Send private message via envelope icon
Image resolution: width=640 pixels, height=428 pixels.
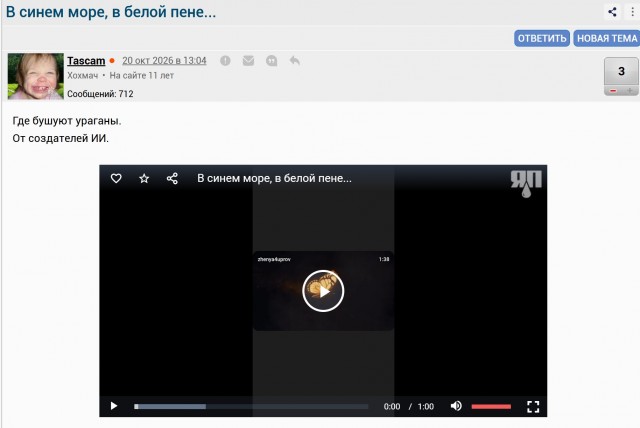tap(248, 61)
